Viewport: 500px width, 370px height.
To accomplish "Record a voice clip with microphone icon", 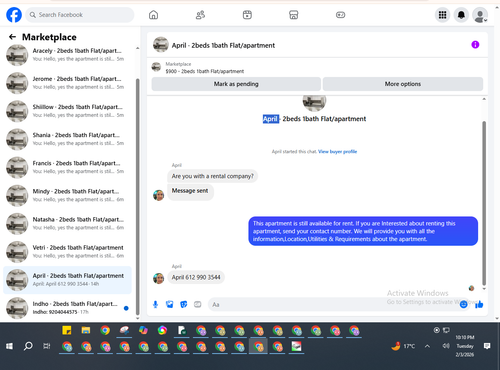I will [155, 304].
